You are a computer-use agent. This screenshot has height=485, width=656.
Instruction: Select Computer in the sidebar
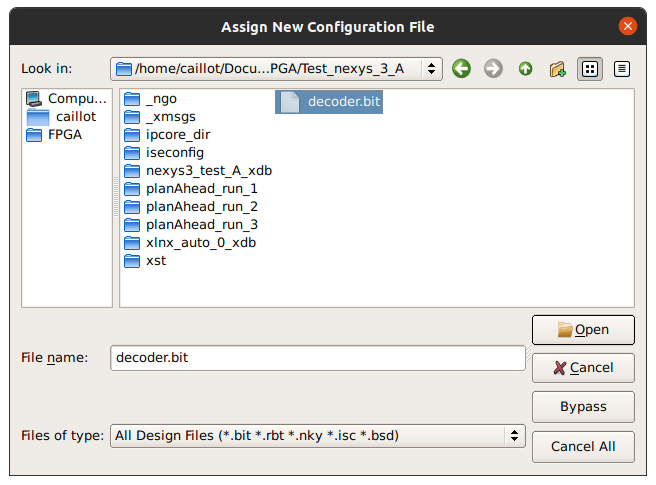point(67,99)
